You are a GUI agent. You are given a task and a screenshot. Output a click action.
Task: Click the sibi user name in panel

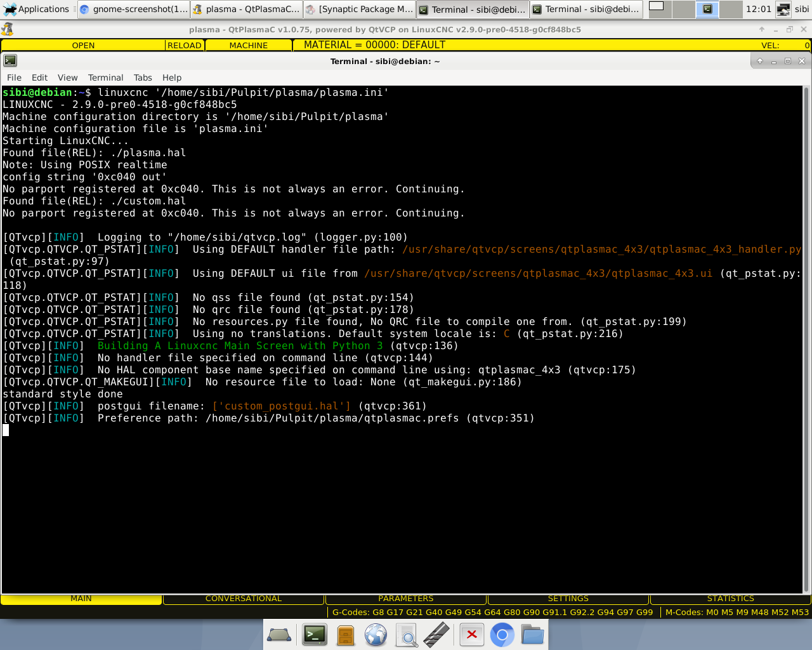coord(802,9)
